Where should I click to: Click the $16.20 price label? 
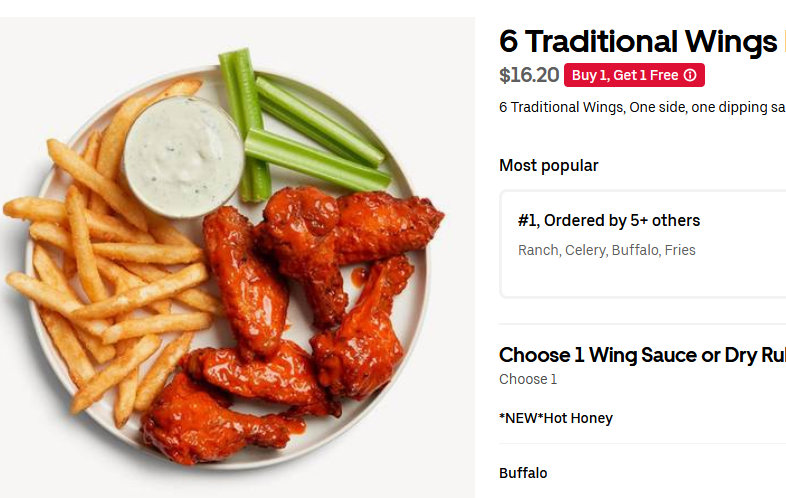coord(529,75)
